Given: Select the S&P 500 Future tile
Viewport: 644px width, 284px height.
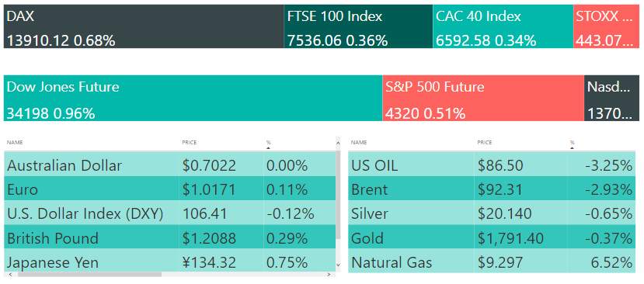Looking at the screenshot, I should (x=483, y=98).
